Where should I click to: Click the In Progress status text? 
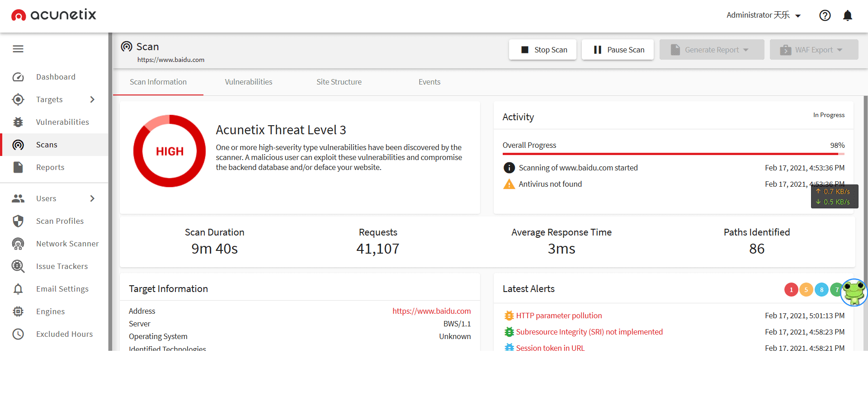point(829,115)
